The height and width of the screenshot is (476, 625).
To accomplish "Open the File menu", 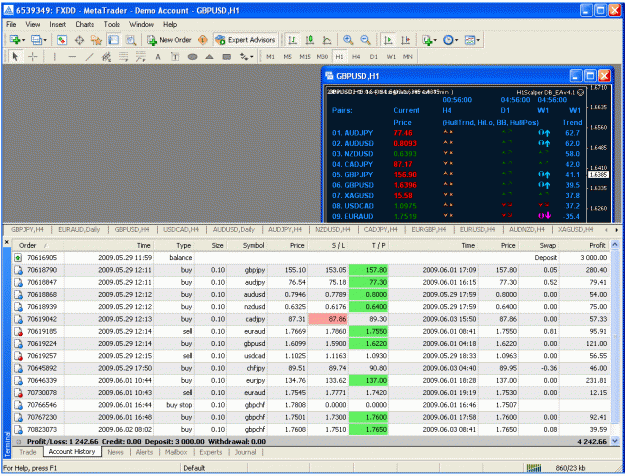I will click(11, 24).
